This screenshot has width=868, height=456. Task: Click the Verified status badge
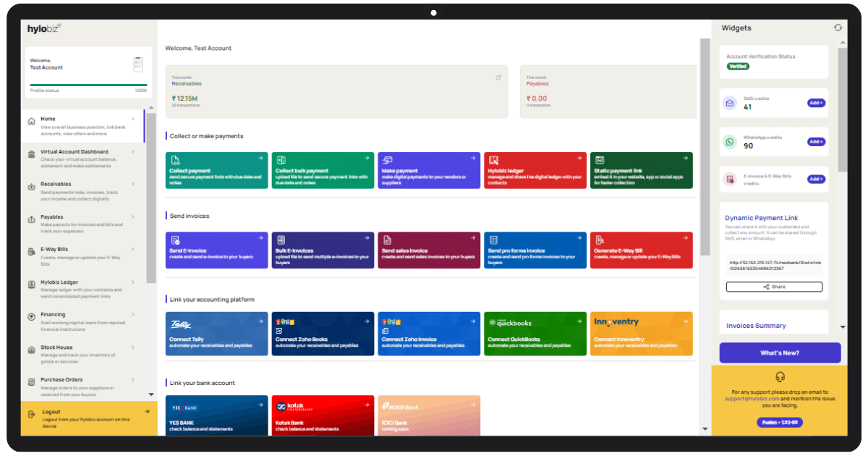pos(738,66)
